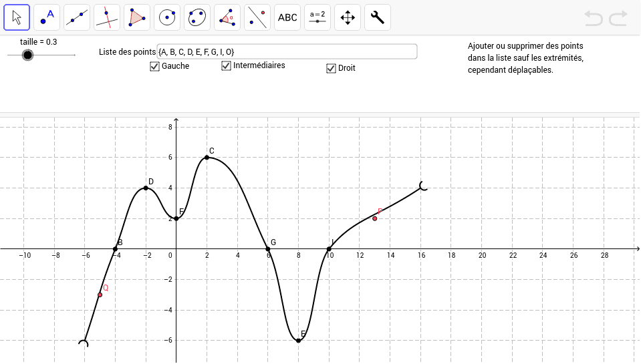Click point I on the x-axis
The width and height of the screenshot is (641, 364).
[329, 249]
